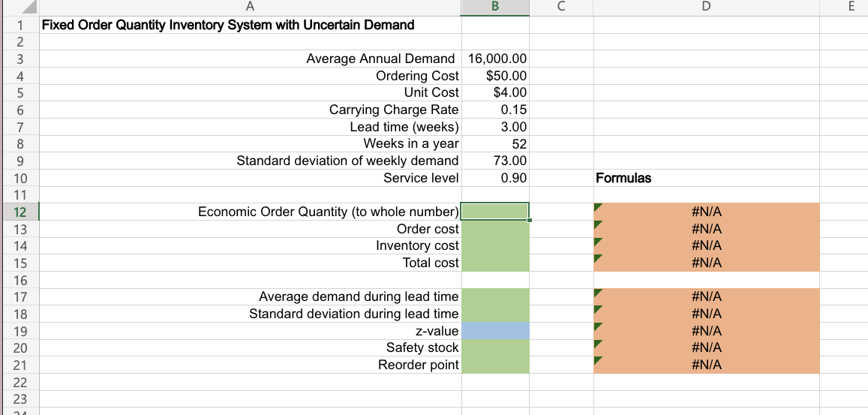This screenshot has height=415, width=868.
Task: Click the green Economic Order Quantity cell
Action: [495, 212]
